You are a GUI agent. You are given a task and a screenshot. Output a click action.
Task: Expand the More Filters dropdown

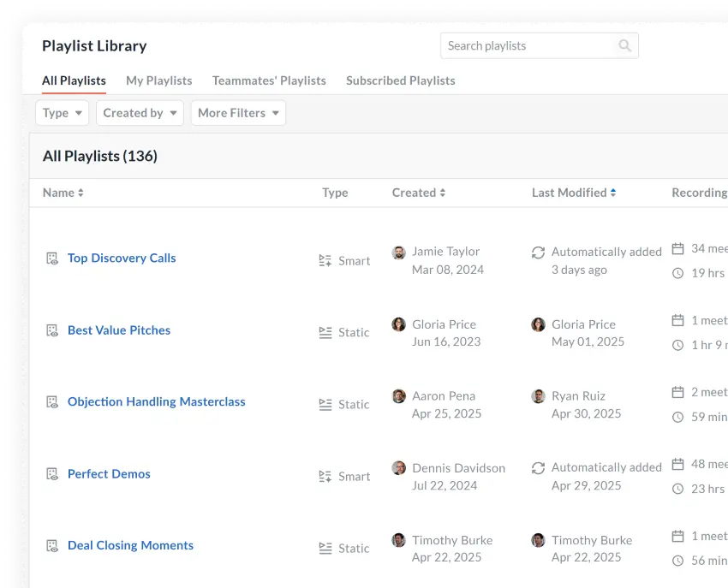coord(238,113)
